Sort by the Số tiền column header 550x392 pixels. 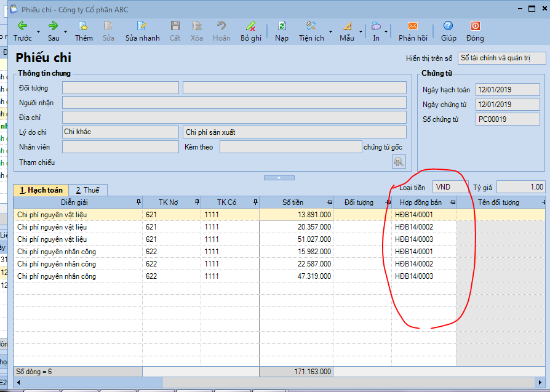[x=293, y=202]
